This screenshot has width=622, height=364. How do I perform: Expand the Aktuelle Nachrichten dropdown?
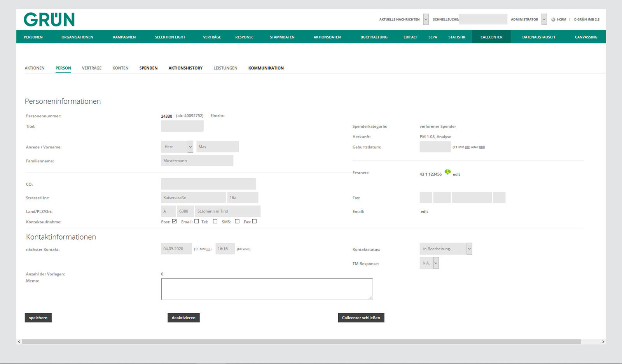tap(426, 19)
